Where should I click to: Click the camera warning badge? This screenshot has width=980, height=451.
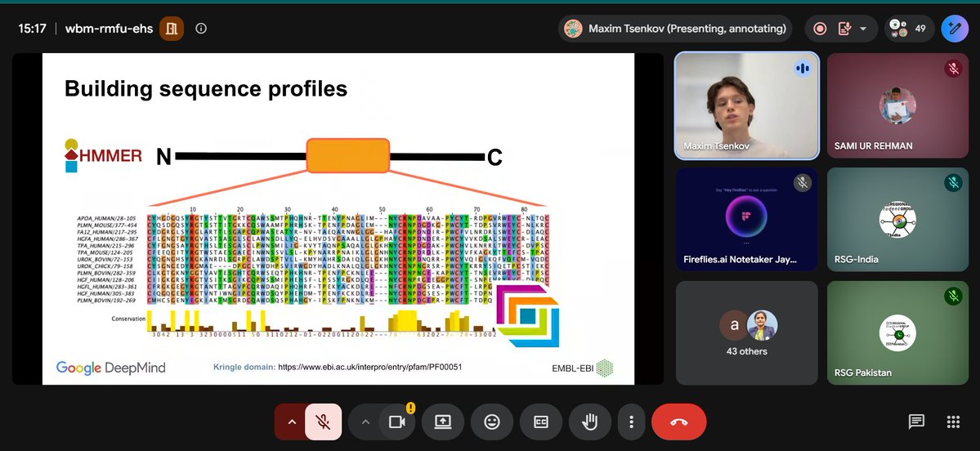(410, 408)
